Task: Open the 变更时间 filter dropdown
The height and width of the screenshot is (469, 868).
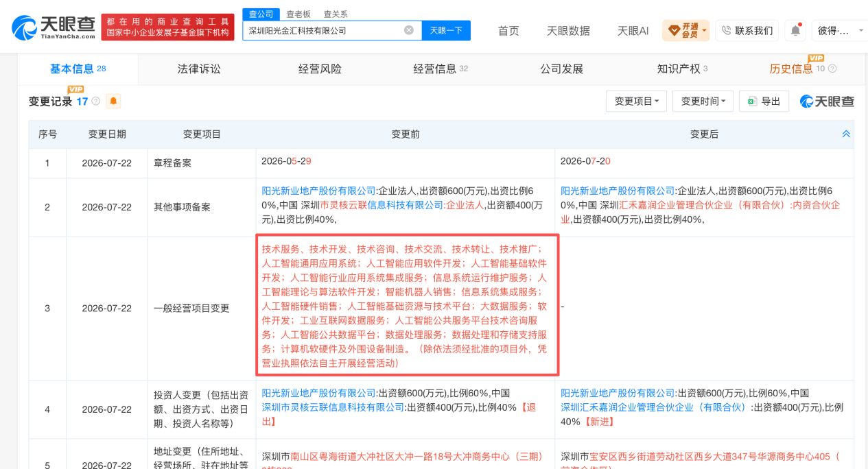Action: click(x=703, y=101)
